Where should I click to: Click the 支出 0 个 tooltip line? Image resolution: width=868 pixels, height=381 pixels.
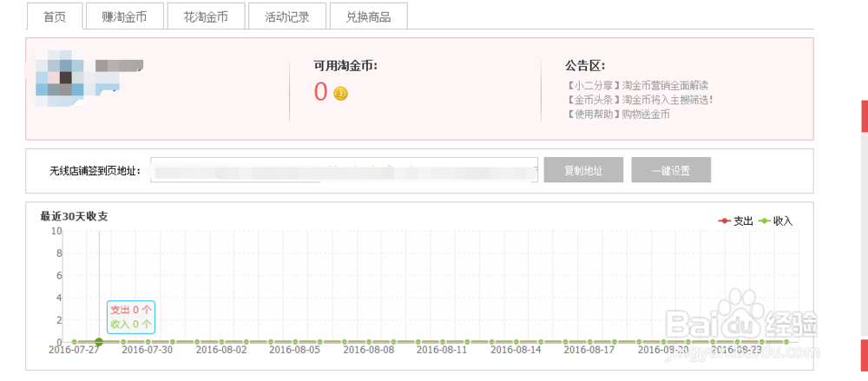(x=131, y=310)
